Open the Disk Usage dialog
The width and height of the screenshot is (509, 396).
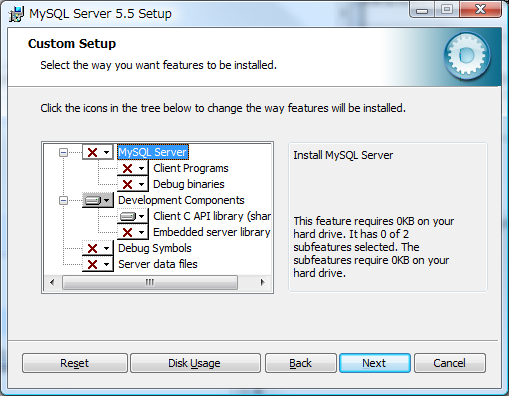click(x=195, y=363)
